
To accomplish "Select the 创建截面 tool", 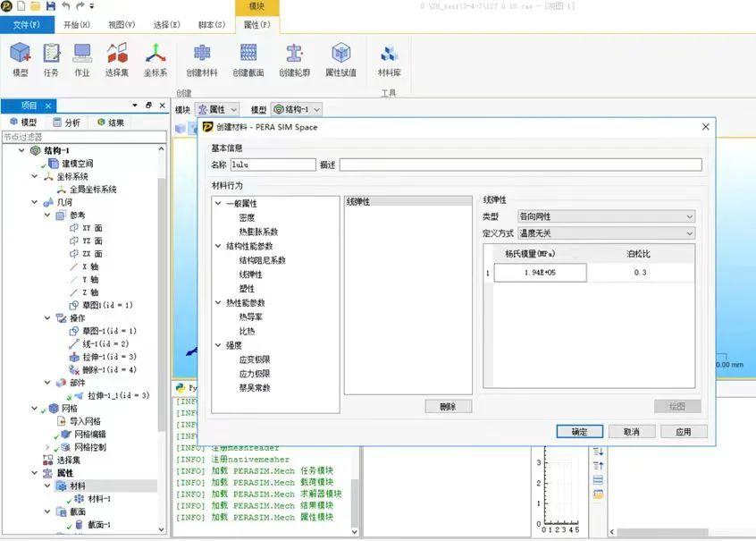I will tap(248, 60).
